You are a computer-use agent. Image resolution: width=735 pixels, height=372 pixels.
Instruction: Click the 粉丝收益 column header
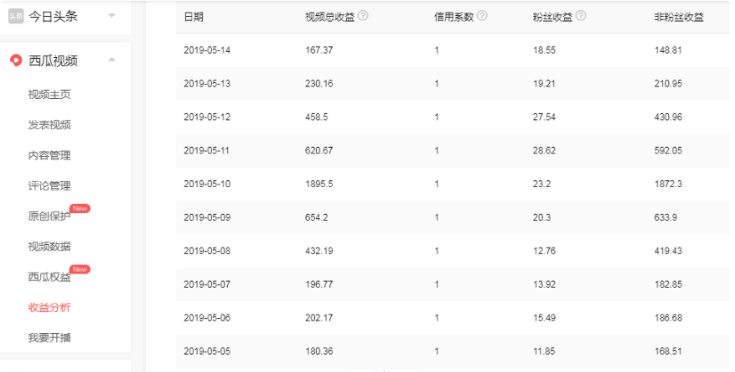553,17
